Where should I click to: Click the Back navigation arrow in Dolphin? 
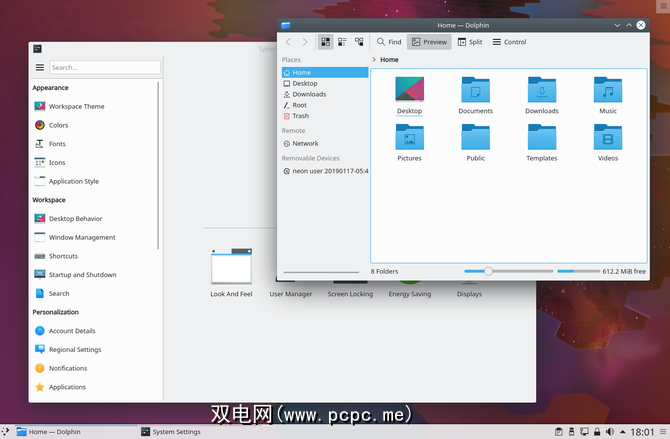click(289, 42)
